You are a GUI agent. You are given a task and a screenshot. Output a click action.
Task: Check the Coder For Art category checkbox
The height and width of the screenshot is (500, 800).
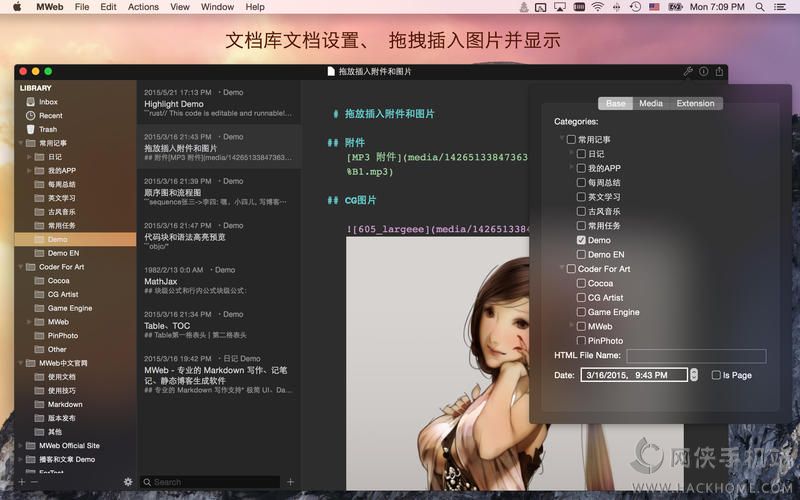click(x=571, y=268)
